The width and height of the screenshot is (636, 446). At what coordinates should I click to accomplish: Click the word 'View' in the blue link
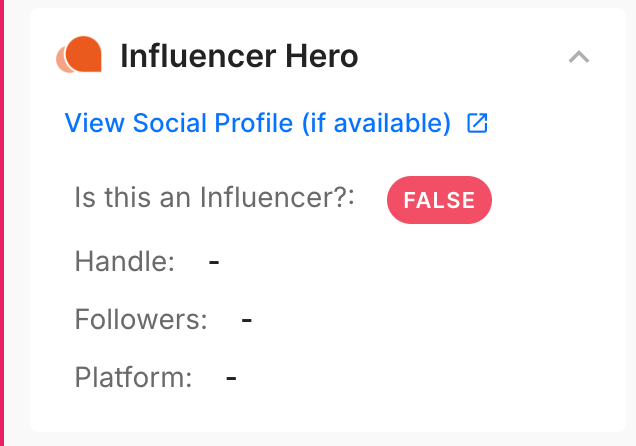(92, 123)
